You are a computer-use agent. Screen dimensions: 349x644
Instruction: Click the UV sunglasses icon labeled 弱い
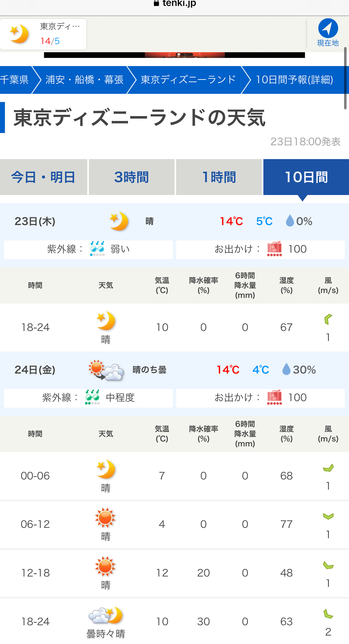pyautogui.click(x=97, y=249)
